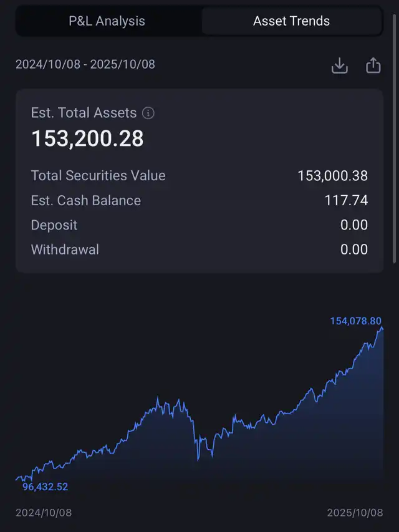Tap the share export icon
This screenshot has width=399, height=532.
pyautogui.click(x=373, y=65)
